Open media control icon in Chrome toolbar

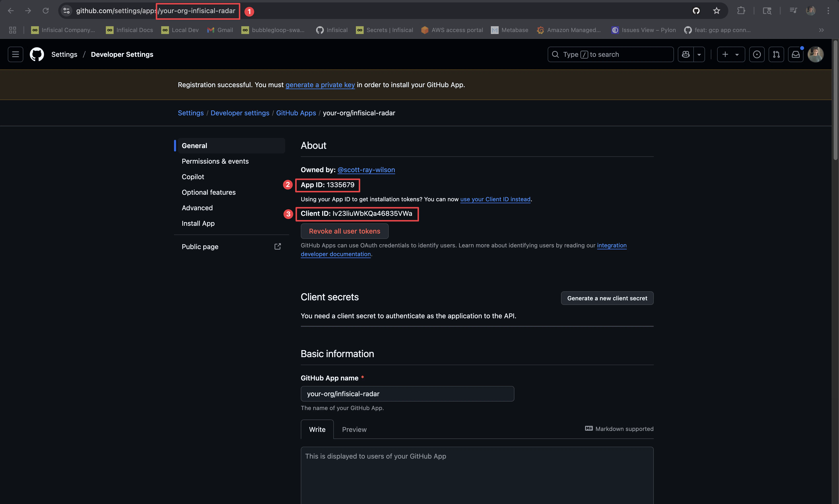[x=793, y=11]
